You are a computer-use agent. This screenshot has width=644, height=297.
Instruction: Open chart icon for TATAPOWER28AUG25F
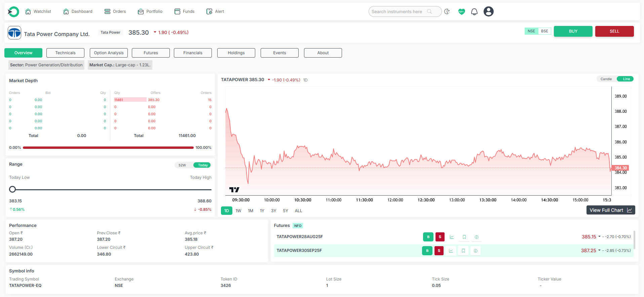point(452,237)
